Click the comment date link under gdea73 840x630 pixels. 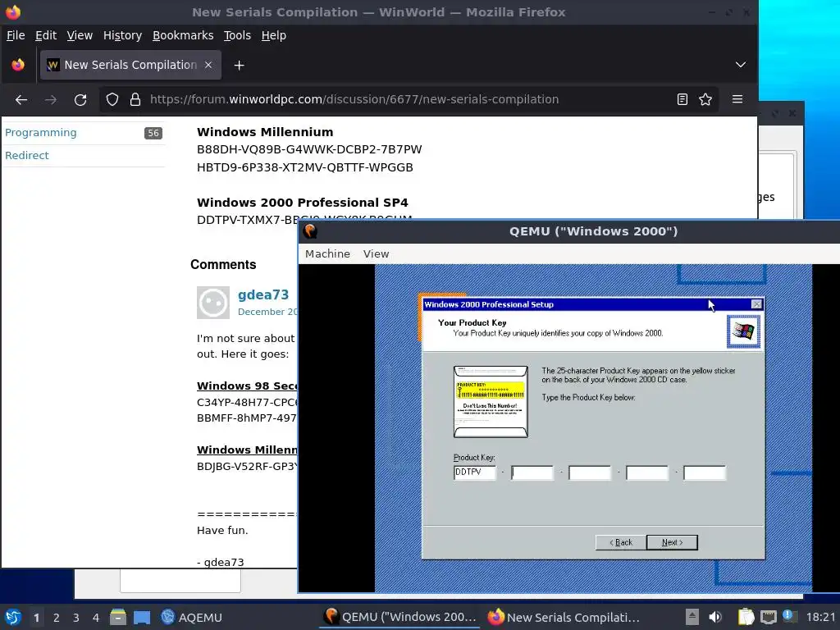pyautogui.click(x=267, y=312)
